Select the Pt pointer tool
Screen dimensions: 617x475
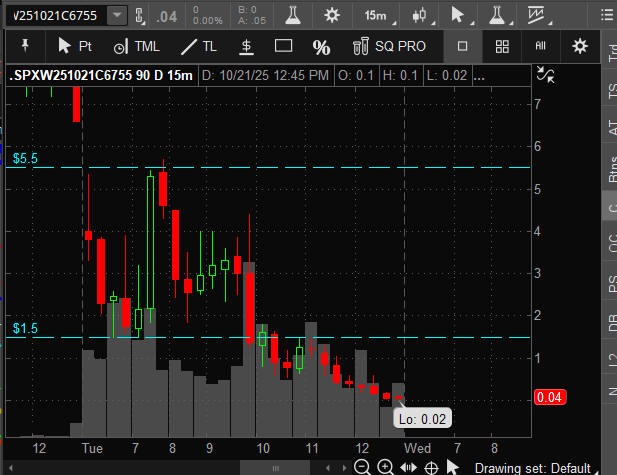tap(74, 46)
